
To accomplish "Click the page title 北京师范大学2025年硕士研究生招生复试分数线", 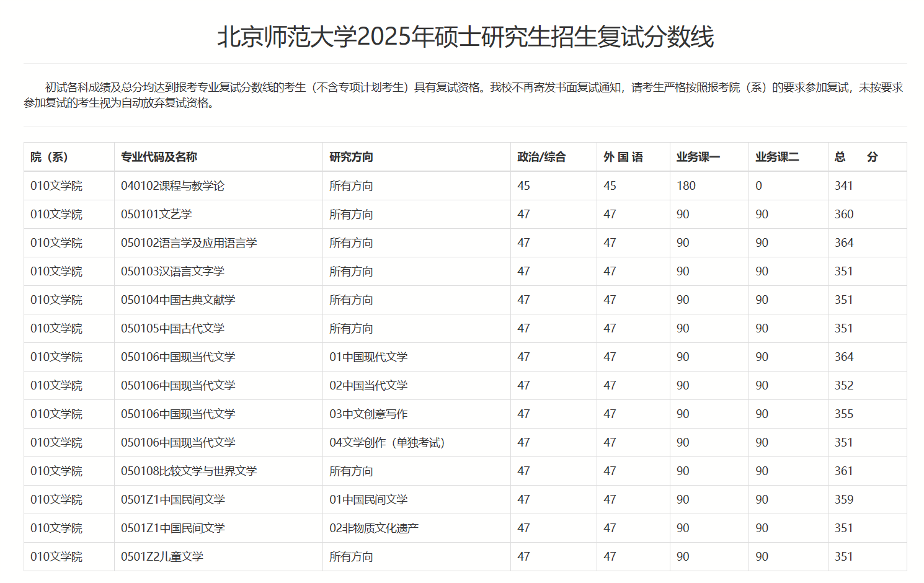I will [465, 37].
